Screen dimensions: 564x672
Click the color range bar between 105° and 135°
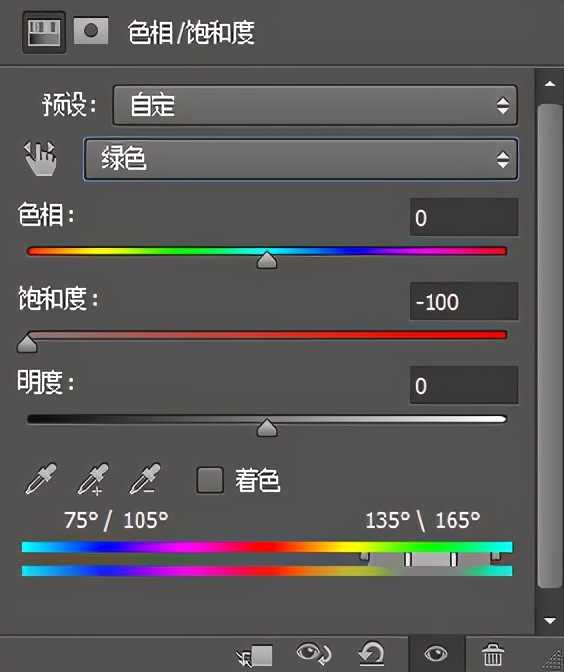point(431,559)
